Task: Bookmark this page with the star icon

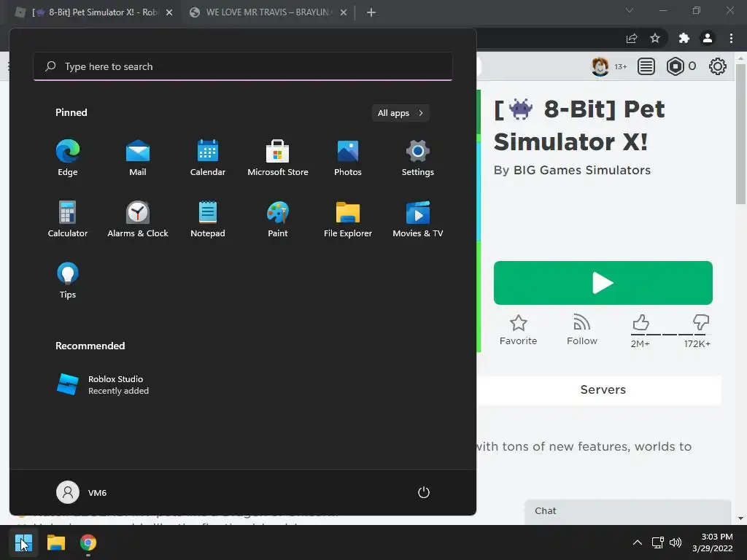Action: [x=655, y=39]
